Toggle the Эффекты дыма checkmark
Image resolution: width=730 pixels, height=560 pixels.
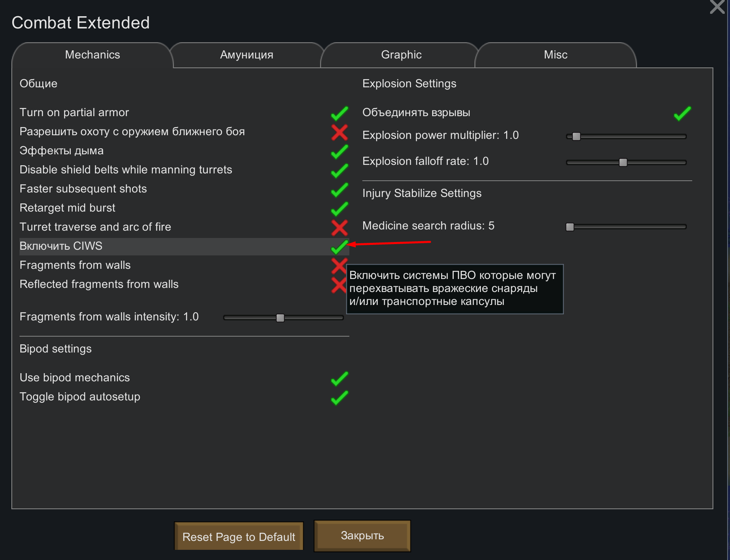[x=339, y=151]
